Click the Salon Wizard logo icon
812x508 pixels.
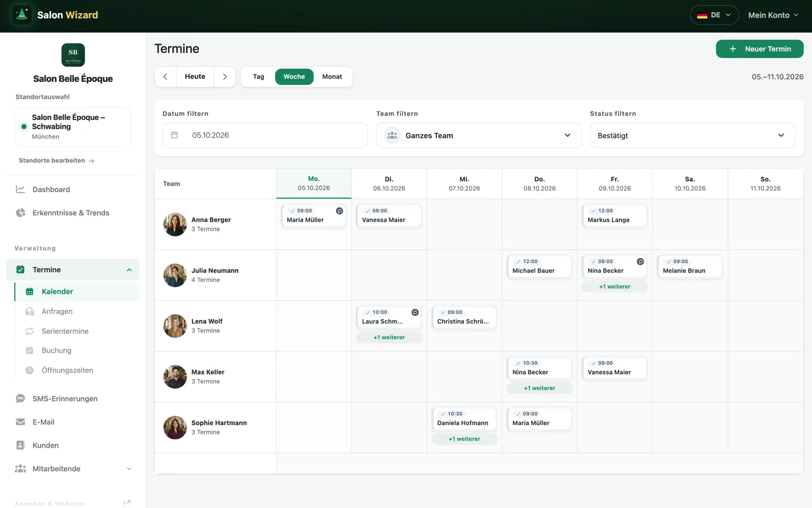pyautogui.click(x=22, y=15)
